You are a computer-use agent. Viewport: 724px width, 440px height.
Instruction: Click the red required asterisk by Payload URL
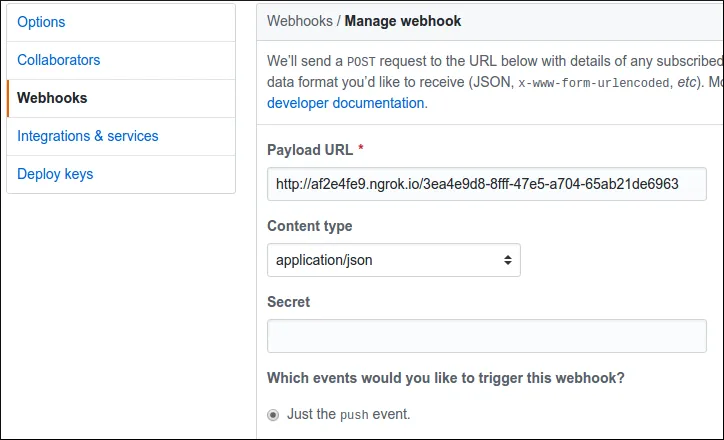click(360, 150)
